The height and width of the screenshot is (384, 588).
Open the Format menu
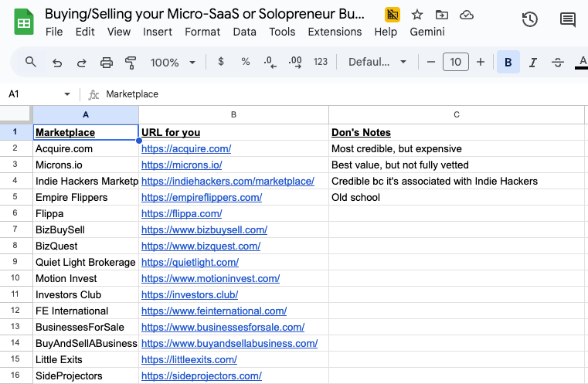202,32
